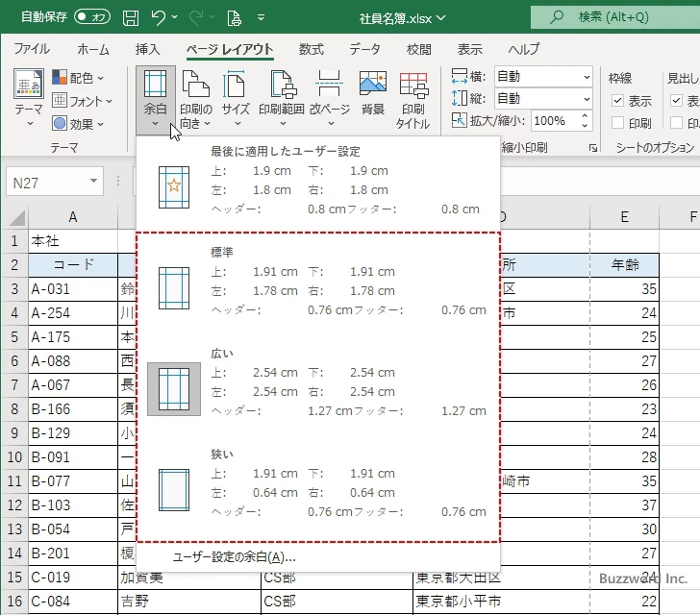The height and width of the screenshot is (615, 700).
Task: Click the 改ページ breaks icon
Action: coord(330,84)
